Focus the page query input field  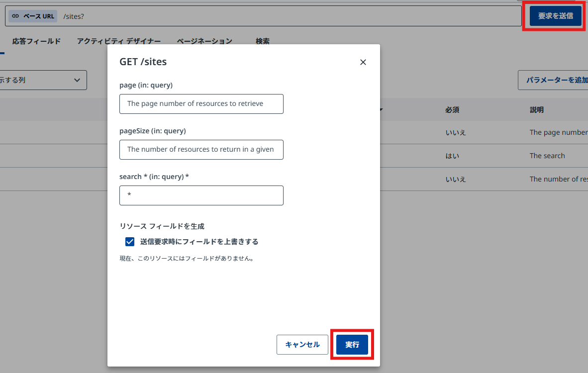click(201, 104)
